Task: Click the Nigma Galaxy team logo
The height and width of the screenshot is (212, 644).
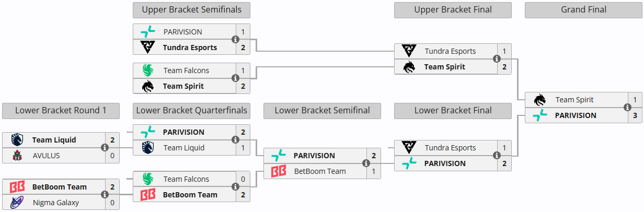Action: [17, 203]
